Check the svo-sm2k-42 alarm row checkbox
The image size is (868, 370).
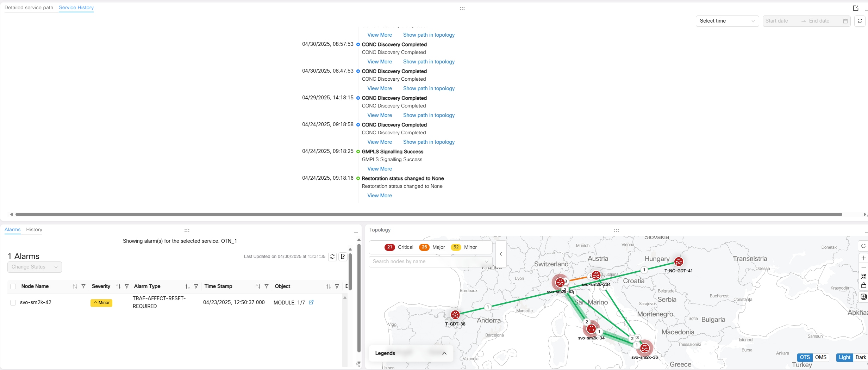[x=13, y=303]
